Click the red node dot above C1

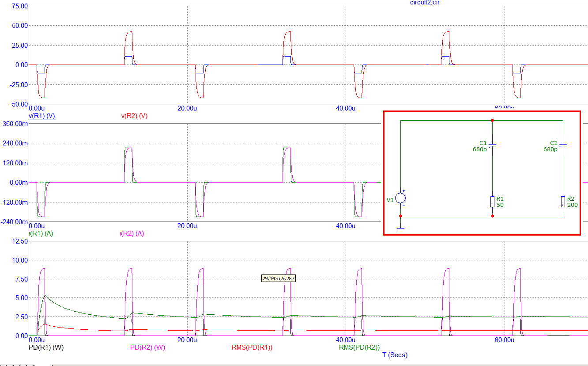[492, 120]
